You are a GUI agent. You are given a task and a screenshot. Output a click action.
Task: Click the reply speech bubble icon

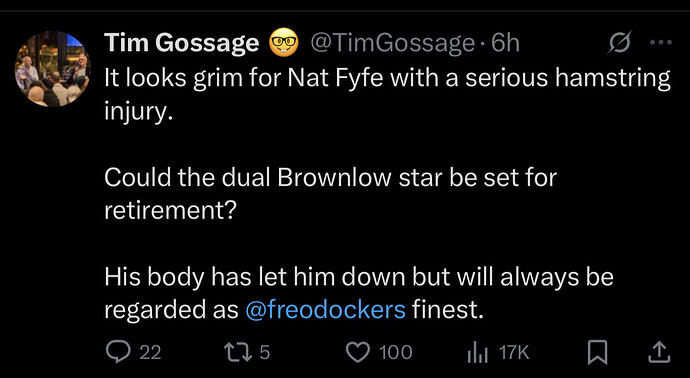(118, 352)
